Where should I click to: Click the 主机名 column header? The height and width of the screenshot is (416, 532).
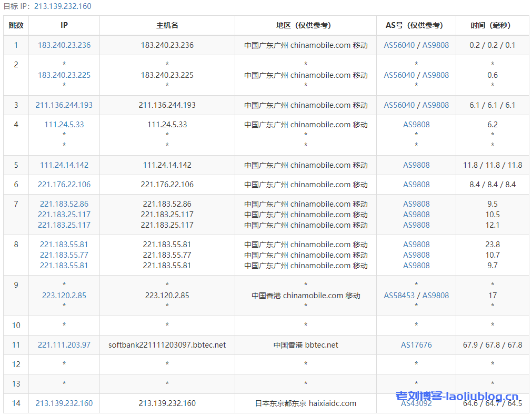[x=167, y=25]
